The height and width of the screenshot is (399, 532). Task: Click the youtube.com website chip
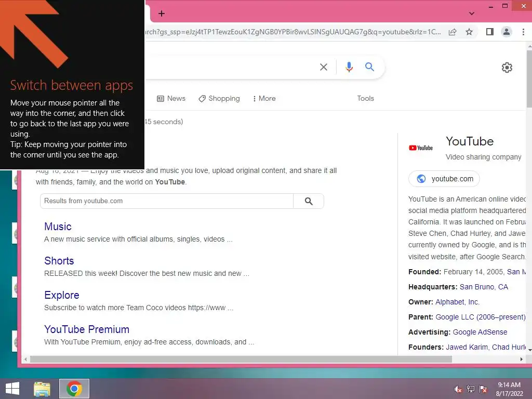(444, 179)
